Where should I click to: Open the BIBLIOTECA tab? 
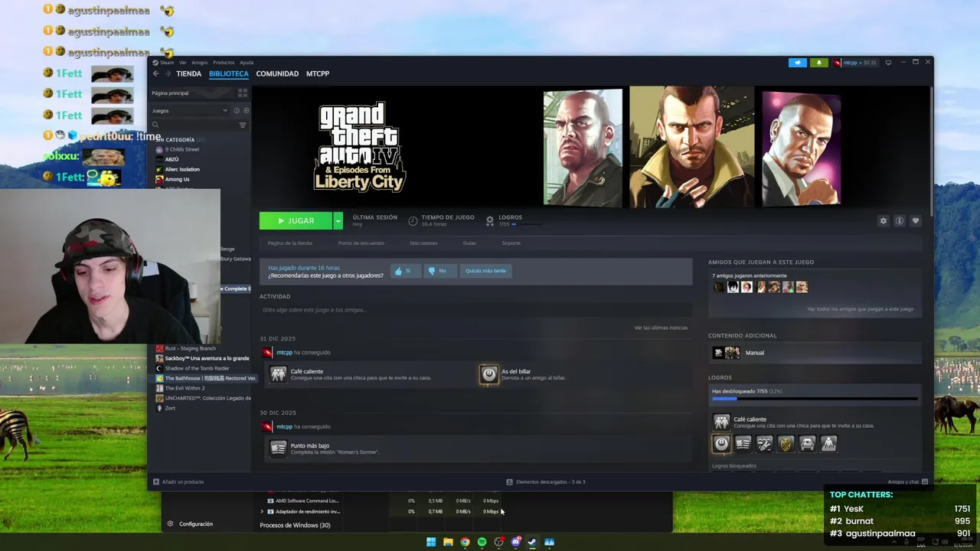[228, 73]
